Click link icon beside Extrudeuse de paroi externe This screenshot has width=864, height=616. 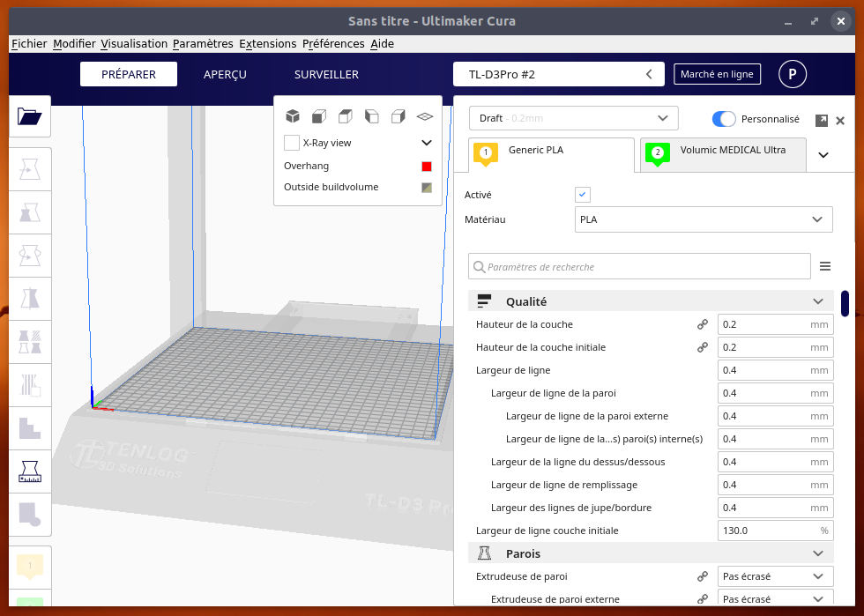(703, 599)
